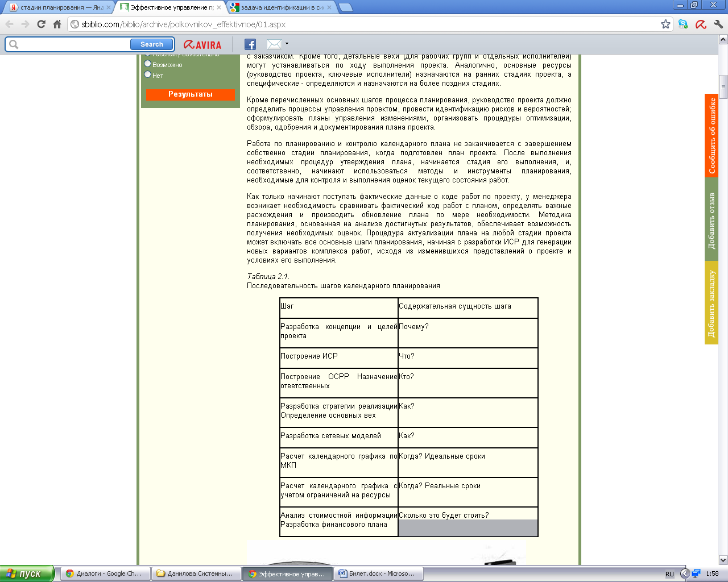Image resolution: width=728 pixels, height=582 pixels.
Task: Click the vertical scrollbar thumb
Action: coord(723,87)
